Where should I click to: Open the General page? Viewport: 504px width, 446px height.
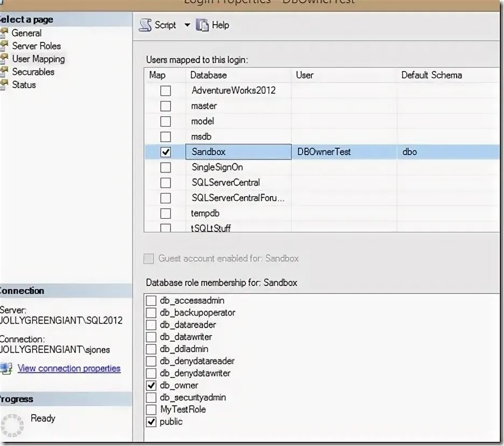26,33
